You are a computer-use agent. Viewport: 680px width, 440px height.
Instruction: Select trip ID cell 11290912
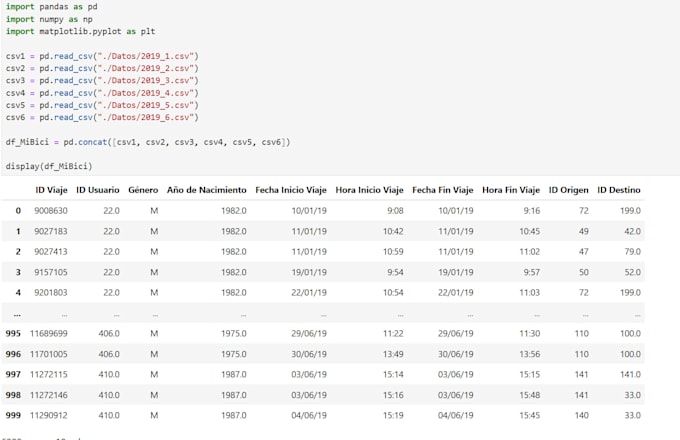coord(49,415)
